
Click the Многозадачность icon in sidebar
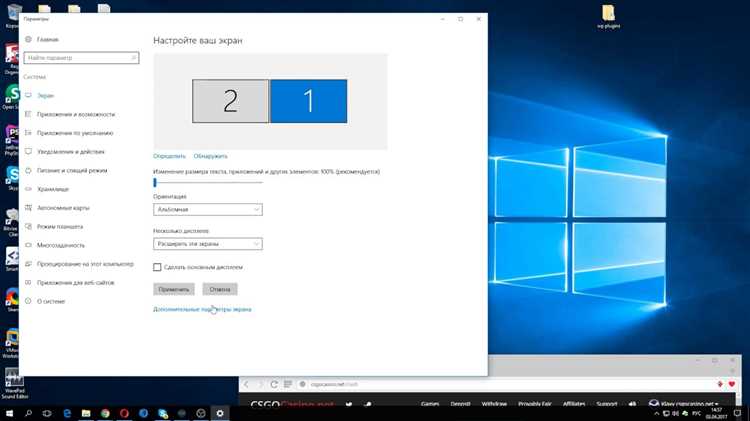click(28, 245)
